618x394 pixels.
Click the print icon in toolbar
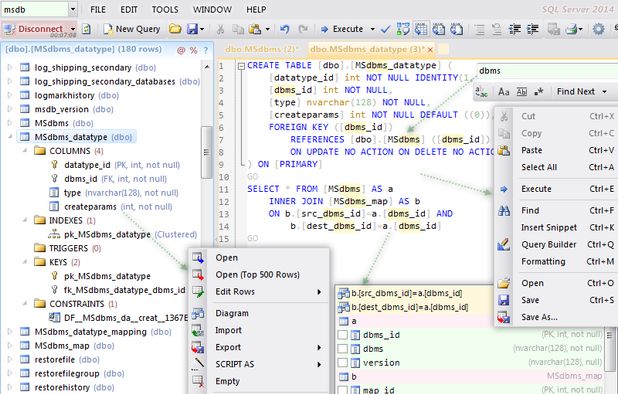tap(571, 29)
